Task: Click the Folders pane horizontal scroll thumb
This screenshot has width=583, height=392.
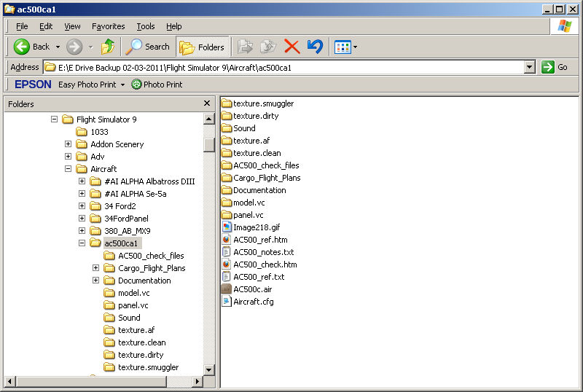Action: [x=91, y=381]
